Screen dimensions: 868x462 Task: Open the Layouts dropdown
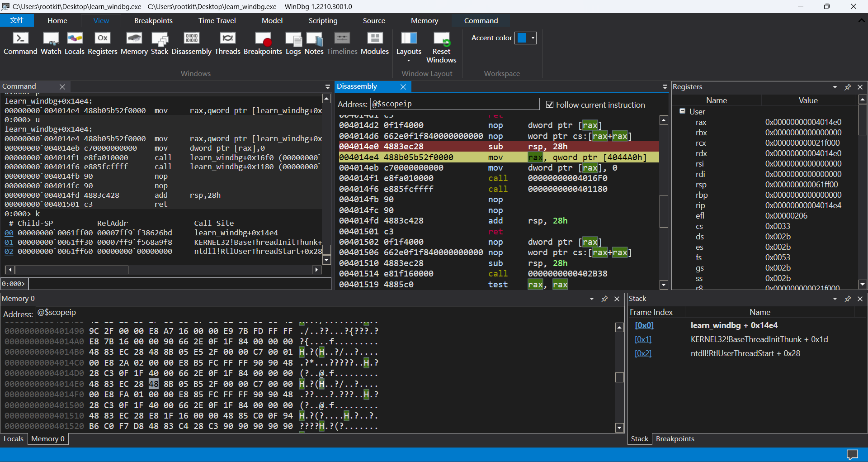(x=409, y=48)
